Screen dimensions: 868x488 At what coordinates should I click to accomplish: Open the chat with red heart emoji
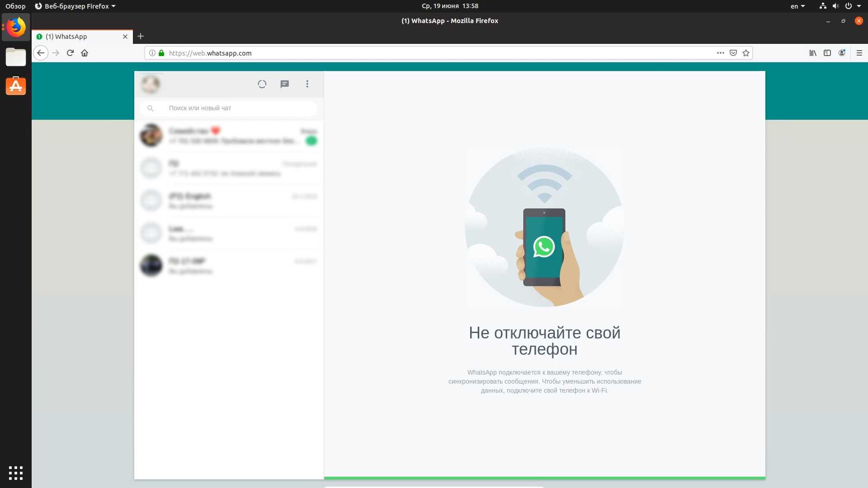click(x=229, y=136)
